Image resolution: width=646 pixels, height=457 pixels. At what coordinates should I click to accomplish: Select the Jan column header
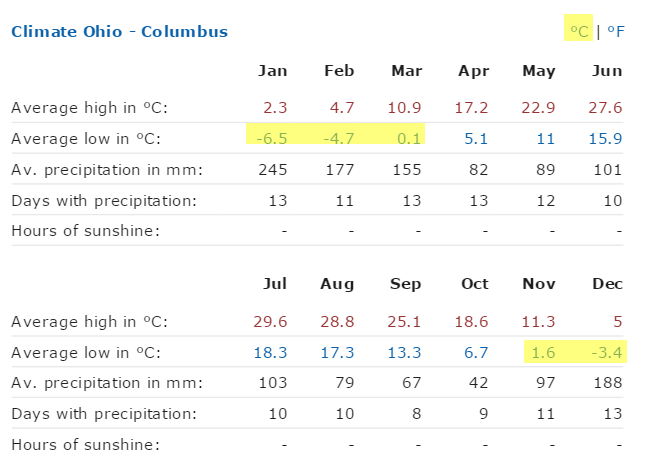pyautogui.click(x=272, y=71)
